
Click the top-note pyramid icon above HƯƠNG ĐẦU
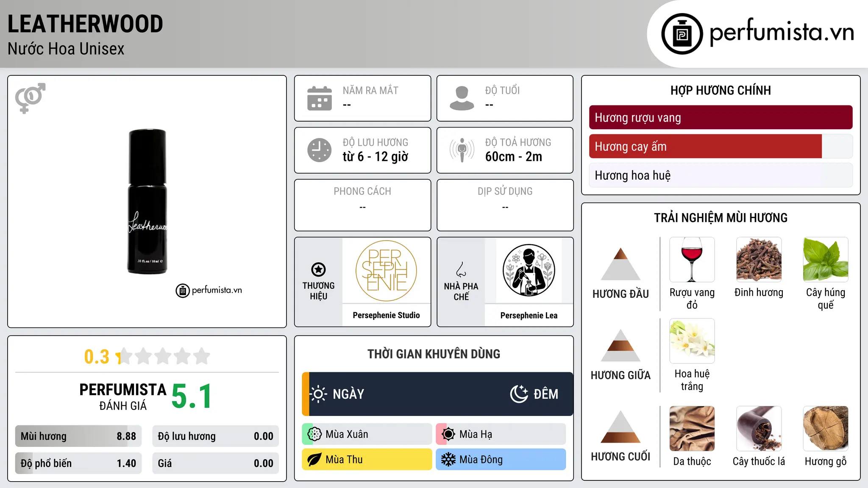click(620, 264)
